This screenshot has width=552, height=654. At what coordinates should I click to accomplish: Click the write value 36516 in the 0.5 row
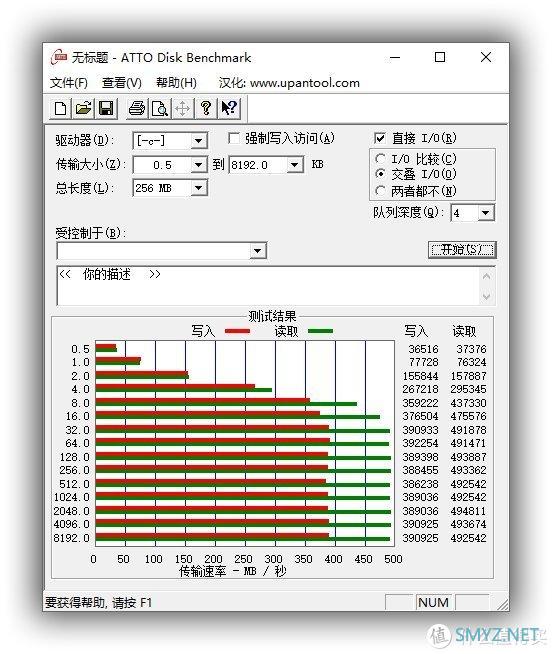click(x=423, y=349)
